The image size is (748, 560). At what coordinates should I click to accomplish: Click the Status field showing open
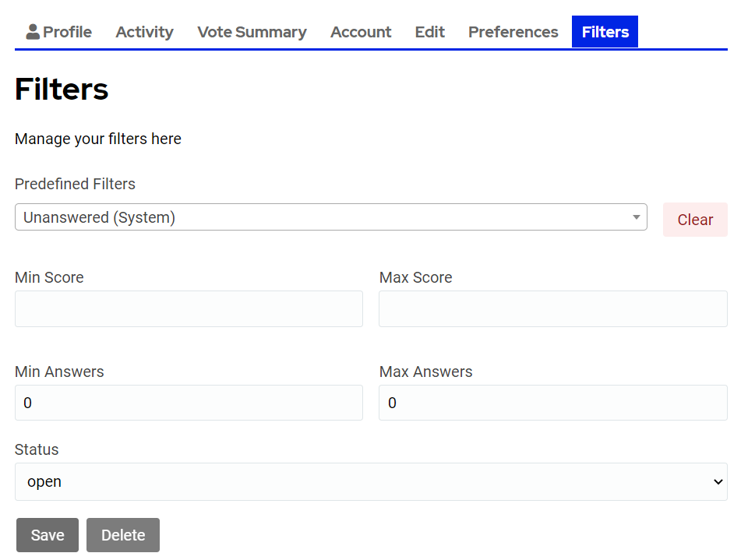click(x=371, y=482)
